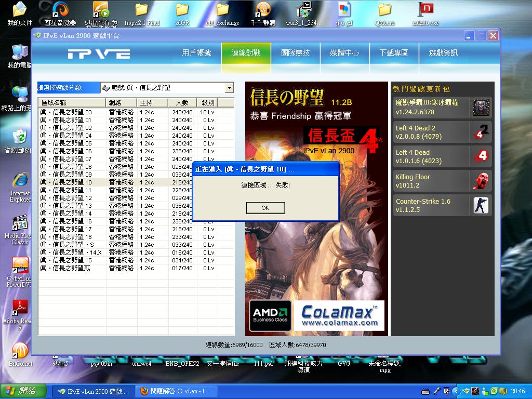Open the jj-o.gif desktop file
The width and height of the screenshot is (532, 399).
tap(344, 14)
